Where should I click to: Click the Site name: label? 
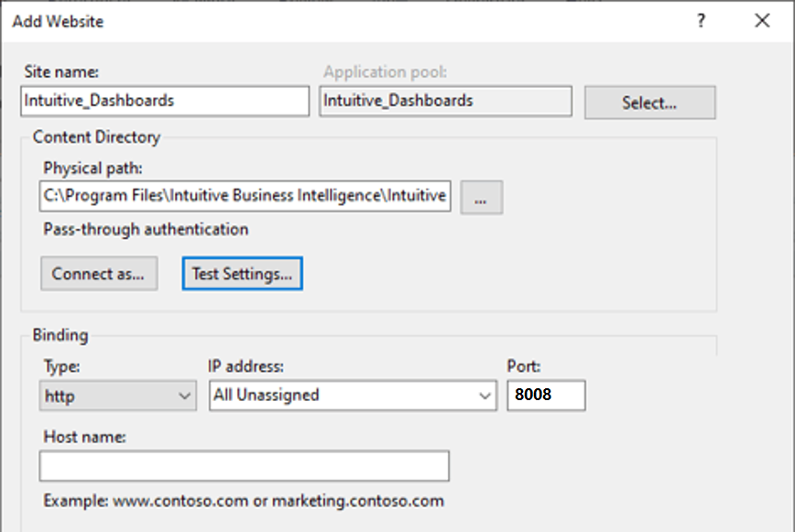[x=61, y=71]
